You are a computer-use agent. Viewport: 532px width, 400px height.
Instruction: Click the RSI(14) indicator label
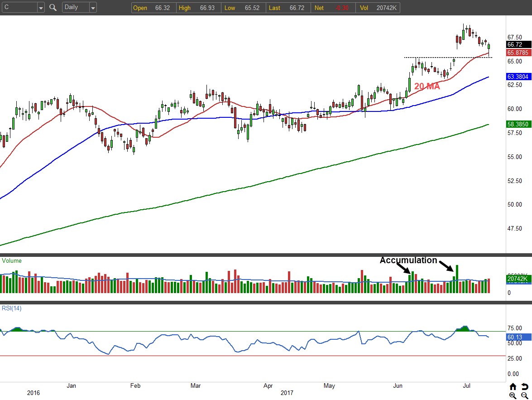[x=11, y=308]
